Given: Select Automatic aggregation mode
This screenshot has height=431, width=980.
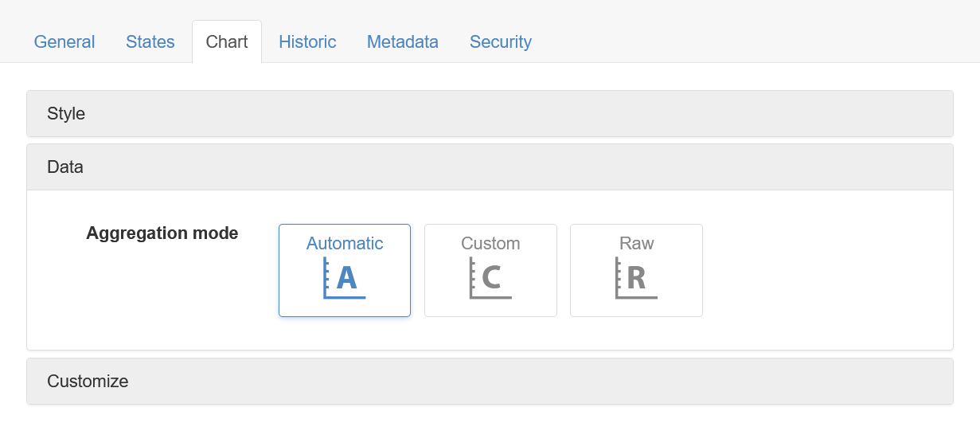Looking at the screenshot, I should coord(345,270).
